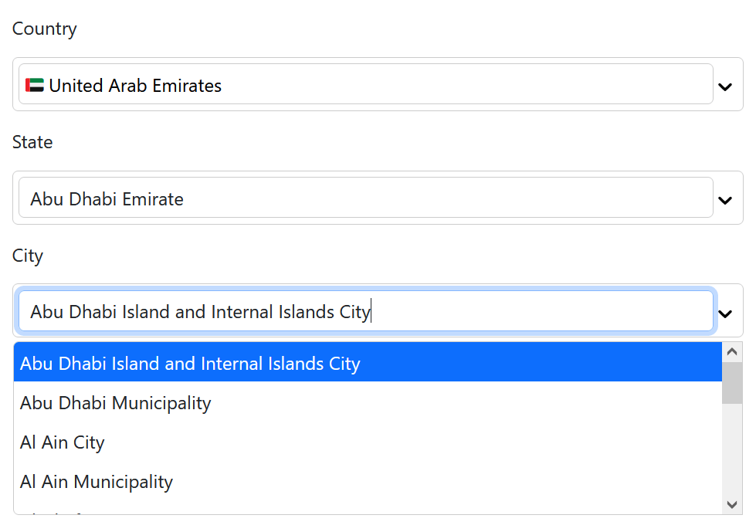Select Al Ain City from the suggestions
The width and height of the screenshot is (756, 532).
point(62,442)
